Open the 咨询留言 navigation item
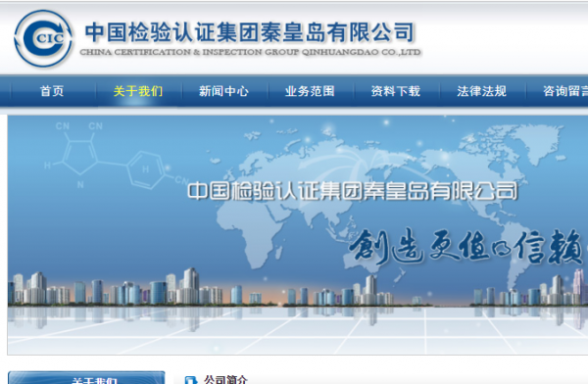This screenshot has height=384, width=588. point(565,91)
